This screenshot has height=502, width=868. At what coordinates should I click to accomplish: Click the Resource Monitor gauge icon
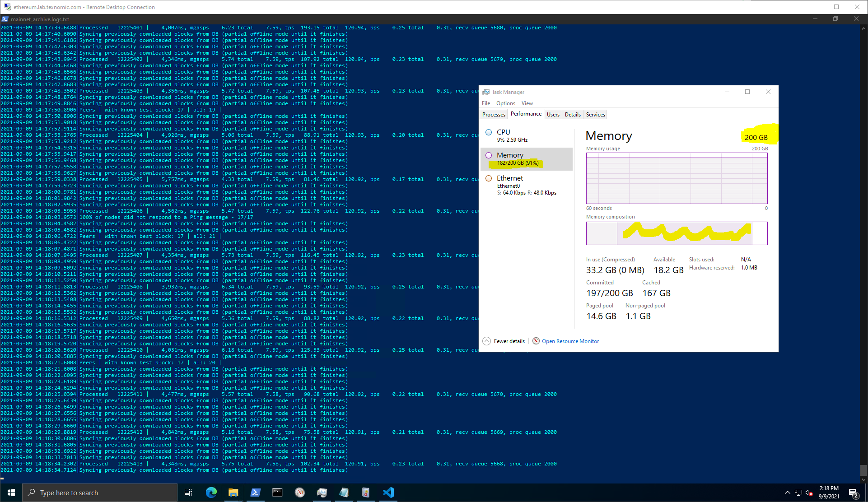(x=536, y=341)
